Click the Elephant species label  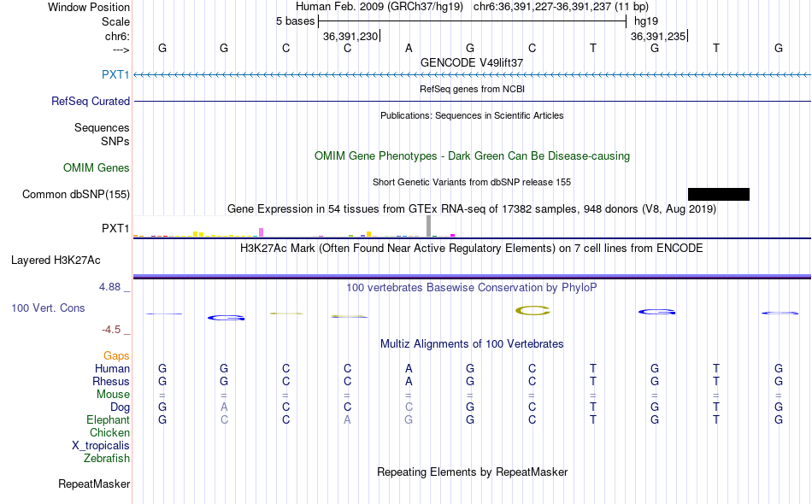(109, 419)
